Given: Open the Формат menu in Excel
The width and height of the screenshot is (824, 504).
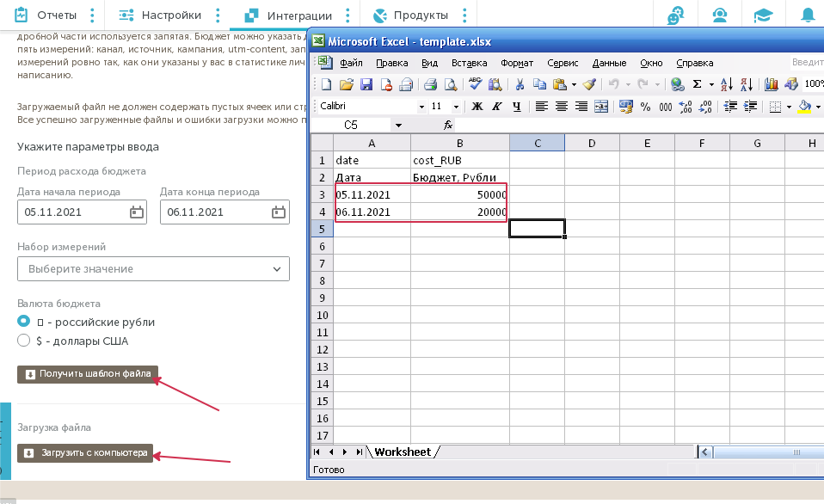Looking at the screenshot, I should click(x=516, y=63).
